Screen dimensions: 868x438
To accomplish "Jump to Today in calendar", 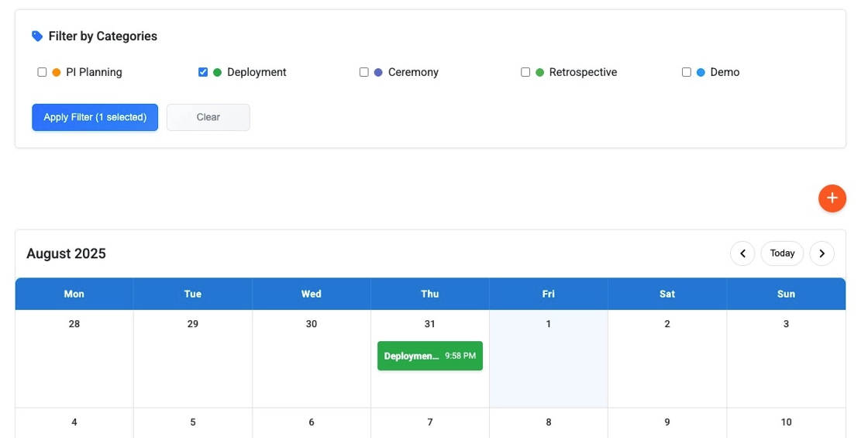I will (x=782, y=253).
